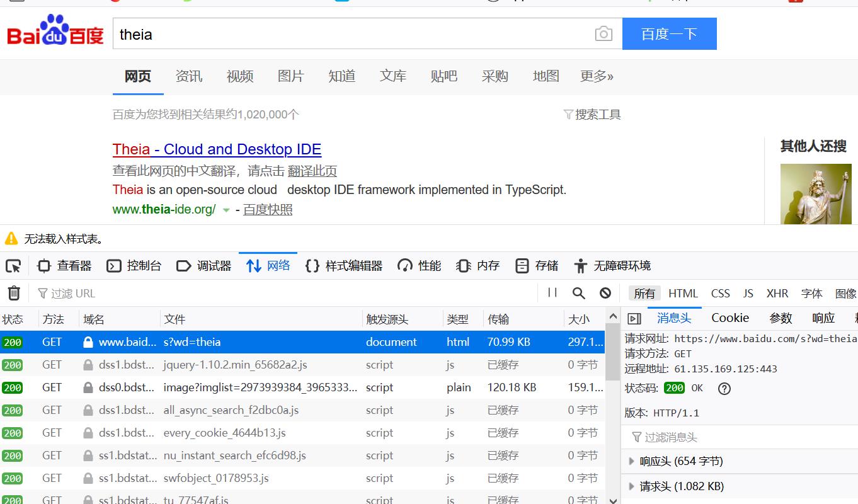Select the Cookie tab in details
Viewport: 858px width, 504px height.
[x=730, y=318]
